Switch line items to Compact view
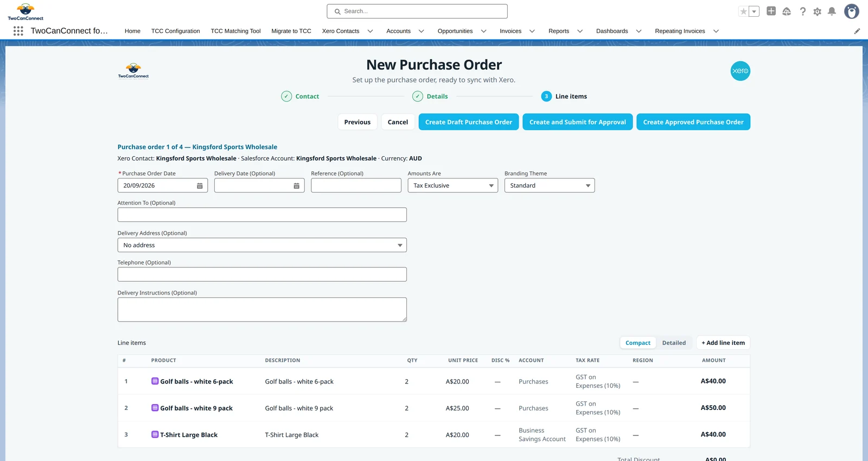 pos(638,343)
